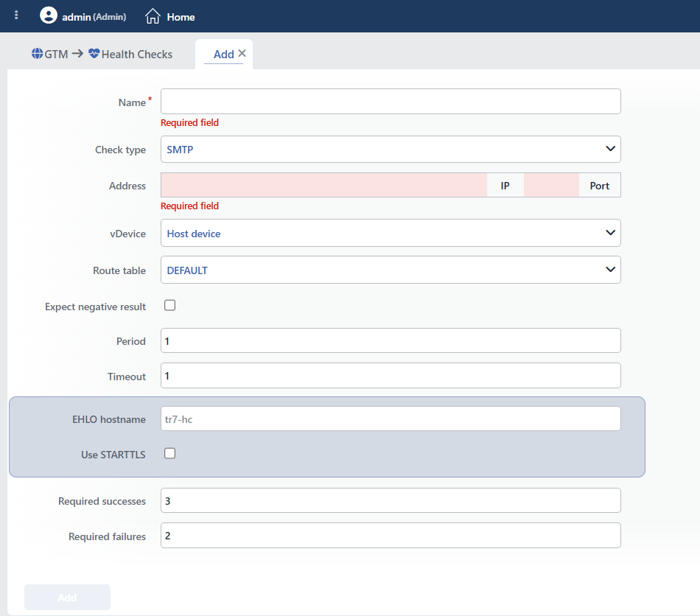Click the Home house icon

153,16
